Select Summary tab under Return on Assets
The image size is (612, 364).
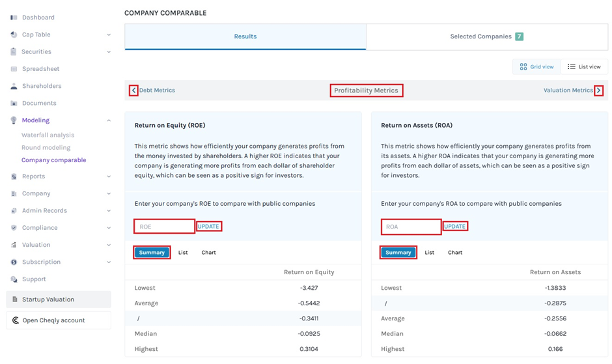point(398,252)
